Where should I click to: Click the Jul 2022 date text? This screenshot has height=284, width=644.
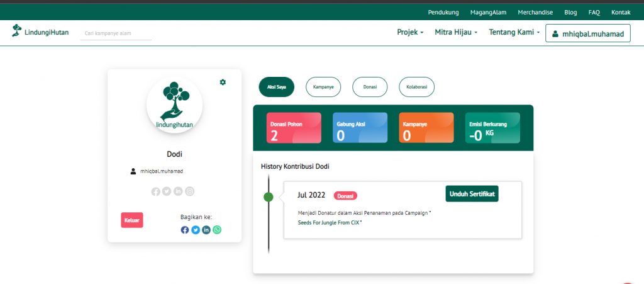tap(311, 195)
